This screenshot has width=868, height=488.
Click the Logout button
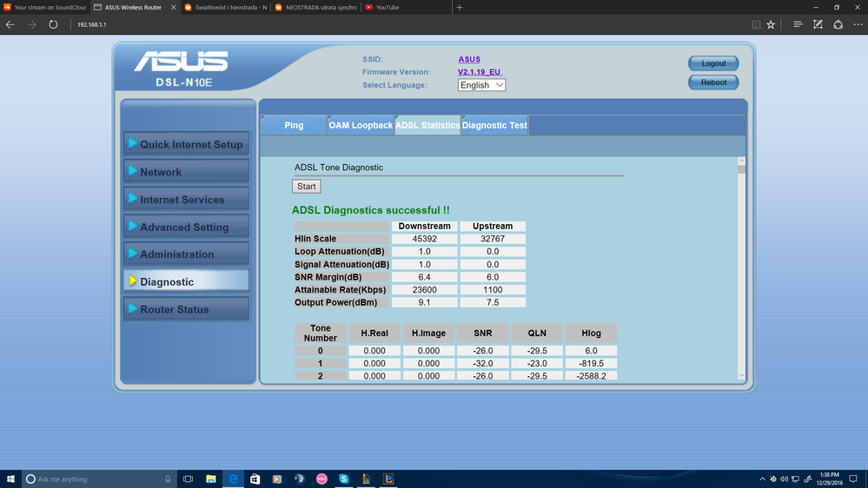click(713, 63)
